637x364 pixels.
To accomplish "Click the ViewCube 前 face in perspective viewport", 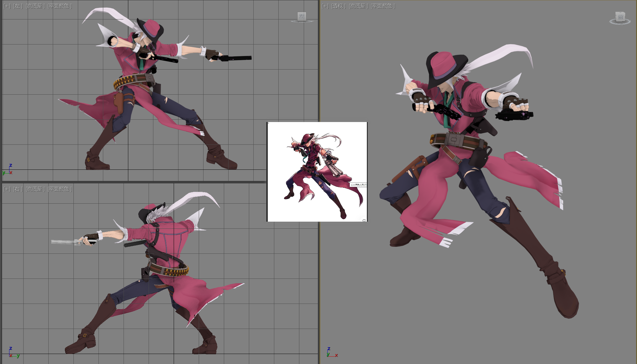I will [620, 17].
